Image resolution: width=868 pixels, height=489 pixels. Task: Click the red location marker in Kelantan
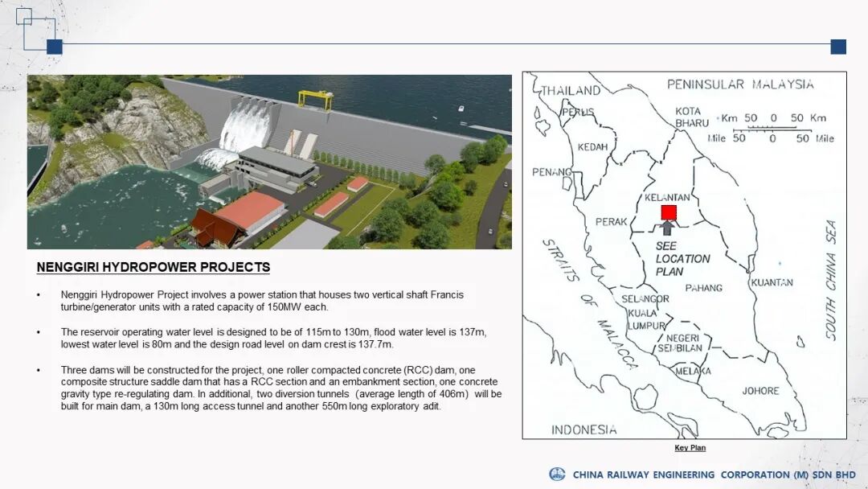pyautogui.click(x=669, y=212)
